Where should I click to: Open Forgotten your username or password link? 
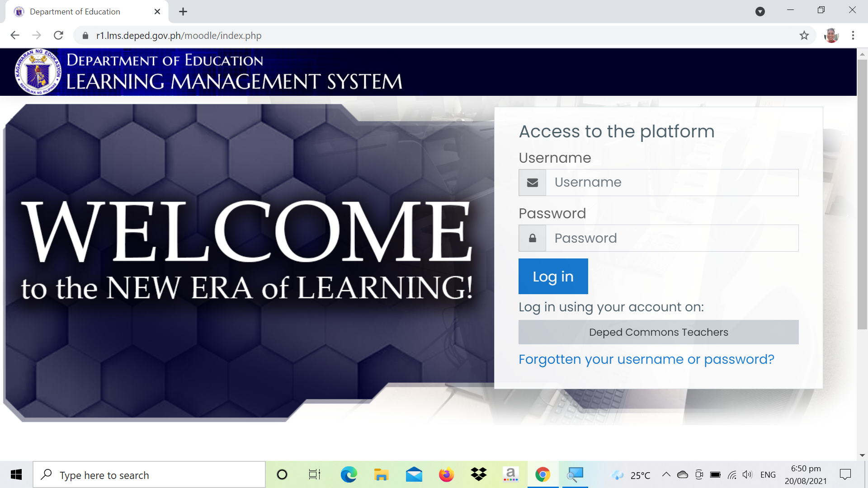(646, 359)
